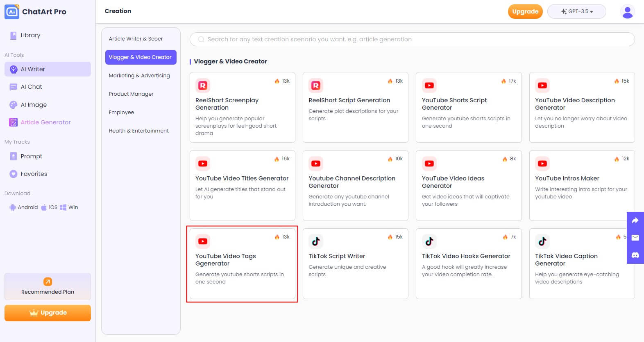Click the TikTok Video Caption Generator icon
Image resolution: width=644 pixels, height=342 pixels.
tap(542, 241)
